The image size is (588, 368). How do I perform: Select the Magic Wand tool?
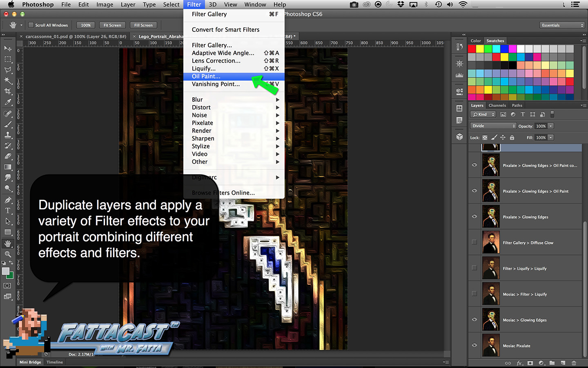[x=8, y=81]
